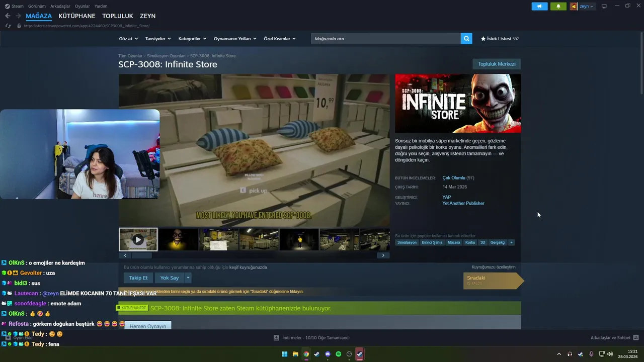Image resolution: width=644 pixels, height=362 pixels.
Task: Open the Kuyruğunuzu özelleştirin link
Action: (494, 267)
